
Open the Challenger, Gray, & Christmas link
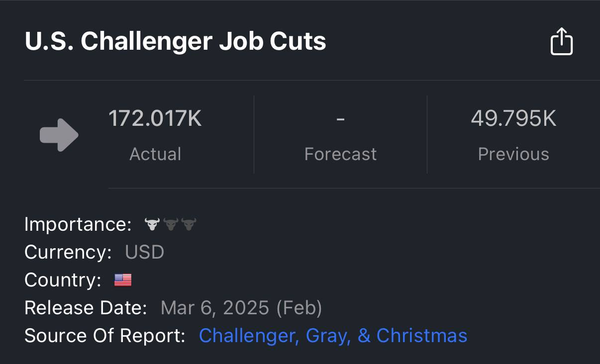(x=333, y=336)
